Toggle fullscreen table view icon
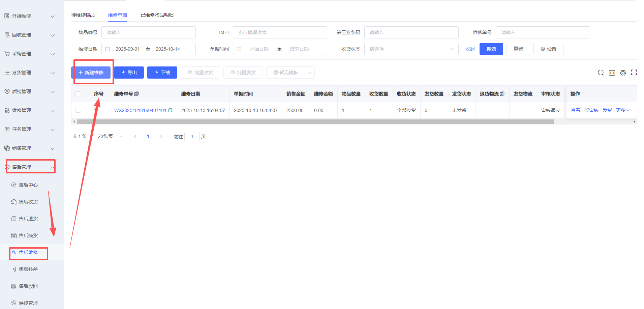This screenshot has width=644, height=309. 634,73
